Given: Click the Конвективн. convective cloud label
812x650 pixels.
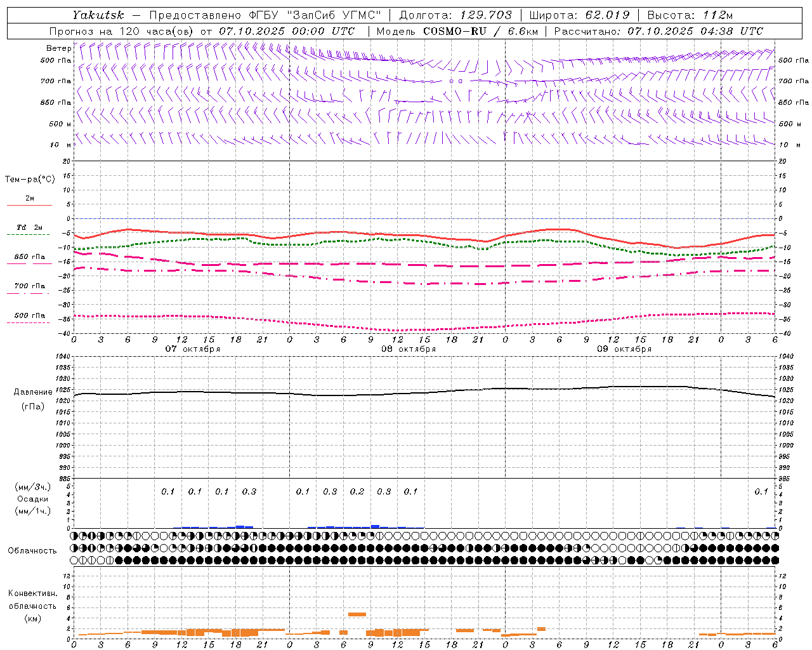Looking at the screenshot, I should (x=32, y=594).
